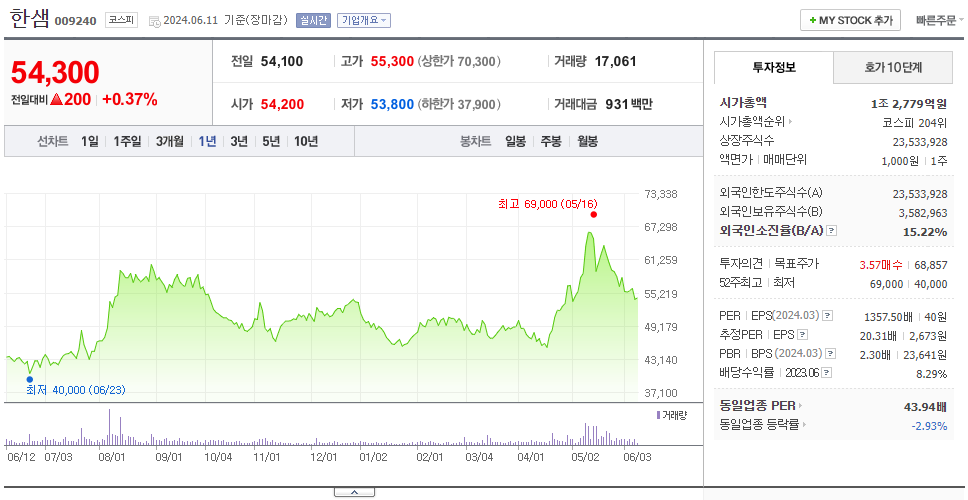Click the 전일 value 54,100
This screenshot has width=968, height=500.
pyautogui.click(x=282, y=62)
